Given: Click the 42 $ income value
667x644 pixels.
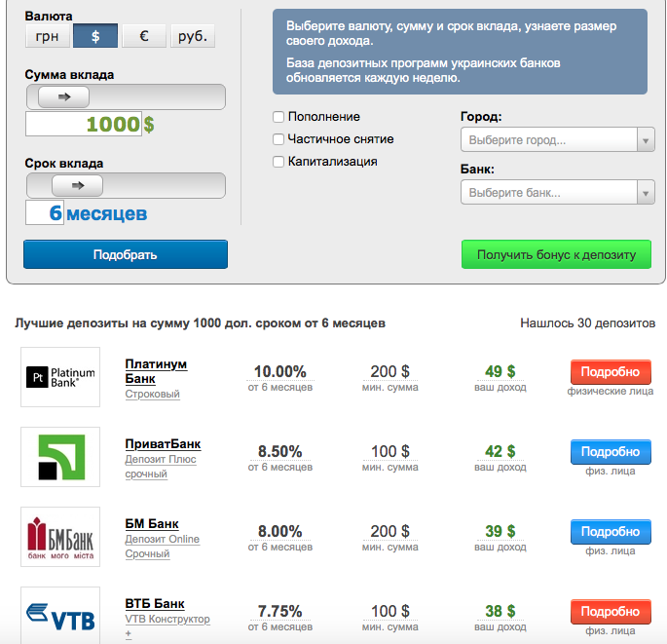Looking at the screenshot, I should (500, 452).
